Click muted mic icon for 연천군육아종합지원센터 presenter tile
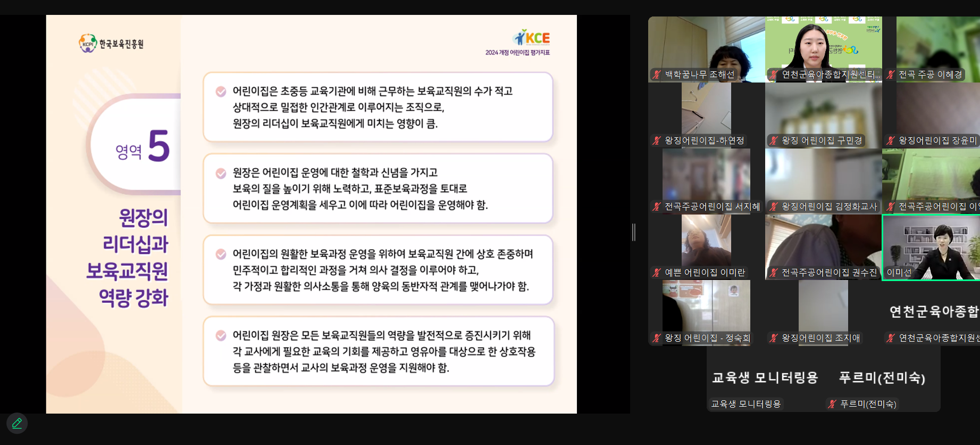The image size is (980, 445). (774, 75)
